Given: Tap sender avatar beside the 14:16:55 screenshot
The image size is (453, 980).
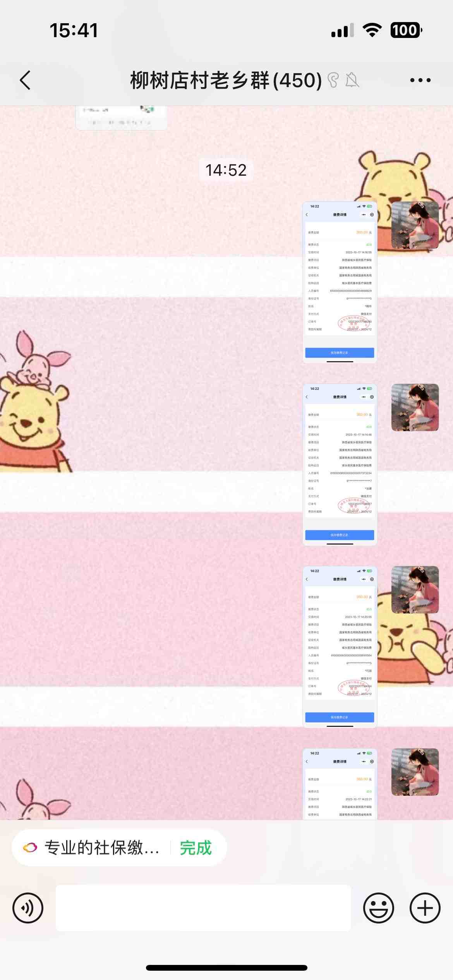Looking at the screenshot, I should [x=415, y=225].
